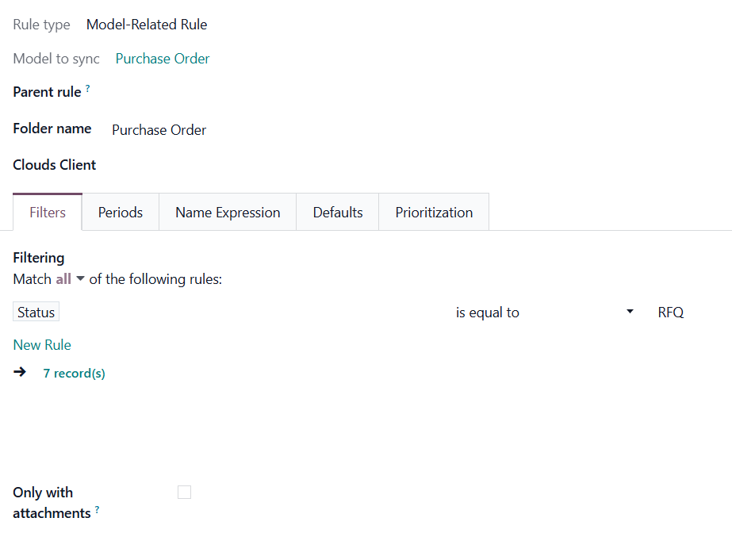This screenshot has height=560, width=732.
Task: Add a filter with New Rule
Action: (x=42, y=345)
